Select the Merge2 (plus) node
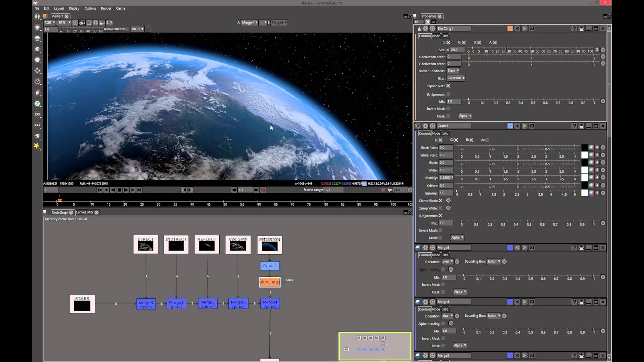The image size is (644, 362). tap(207, 304)
